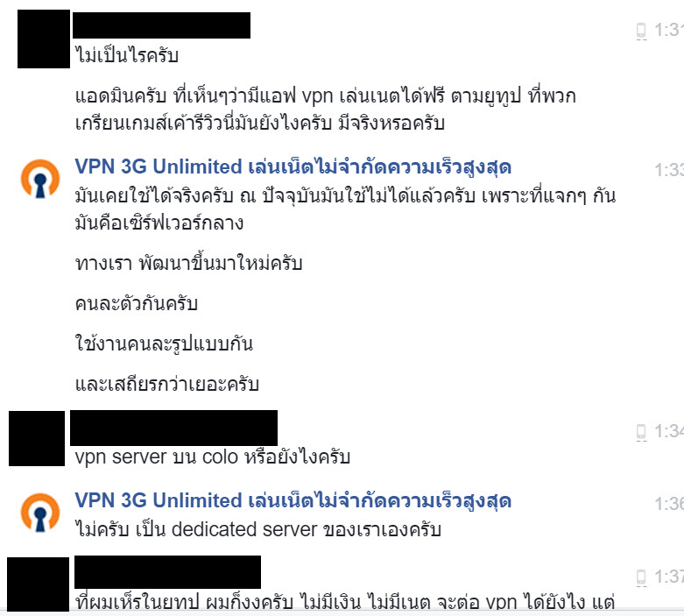
Task: Click the message 'ทางเรา พัฒนาขึ้นมาใหม่ครับ'
Action: tap(188, 263)
